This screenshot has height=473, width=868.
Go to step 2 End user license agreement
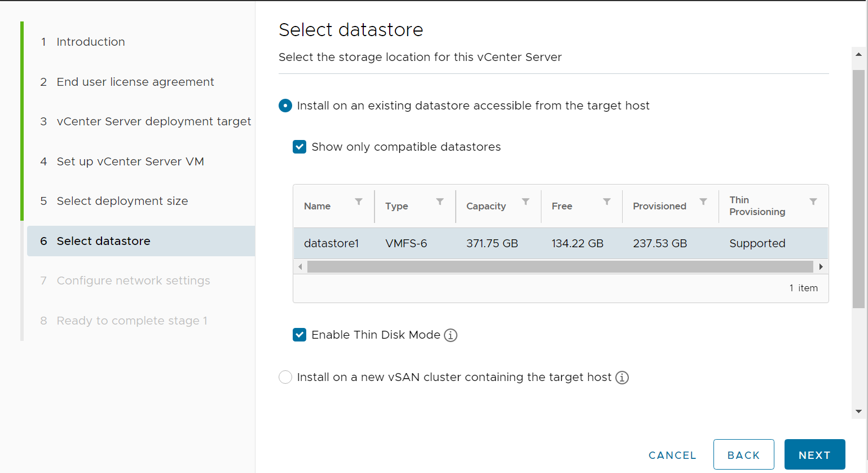tap(127, 82)
